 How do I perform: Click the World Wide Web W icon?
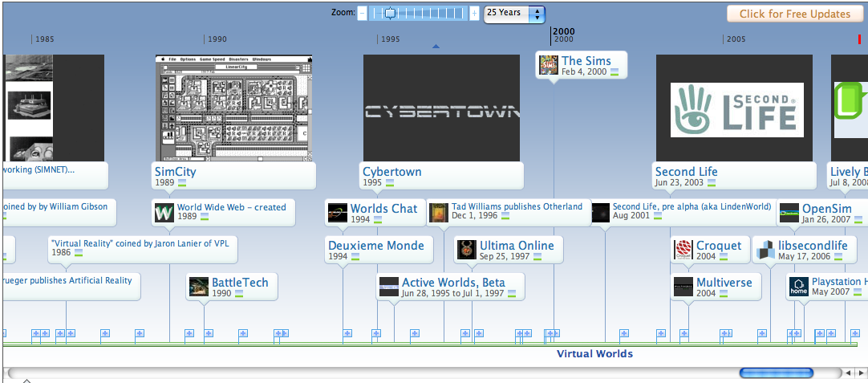pyautogui.click(x=164, y=212)
